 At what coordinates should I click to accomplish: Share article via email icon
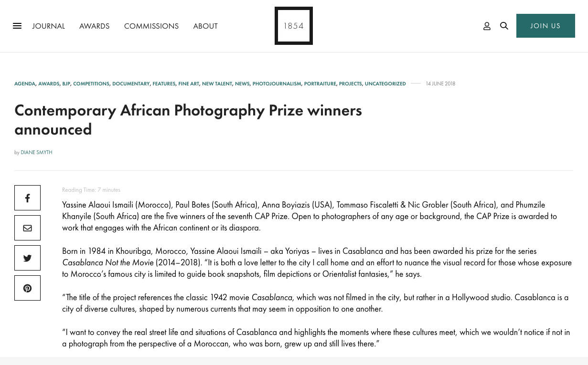point(27,228)
